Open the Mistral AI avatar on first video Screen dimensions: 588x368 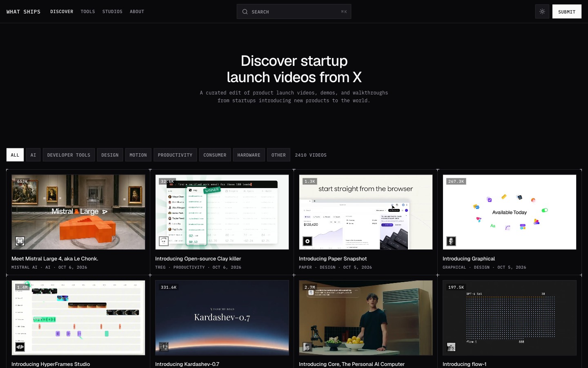pyautogui.click(x=20, y=241)
